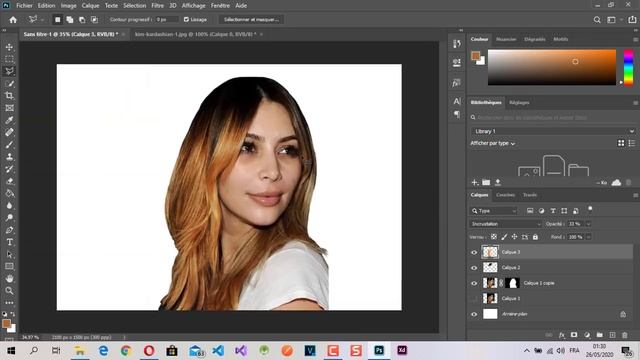
Task: Open the Library 1 dropdown
Action: tap(553, 131)
